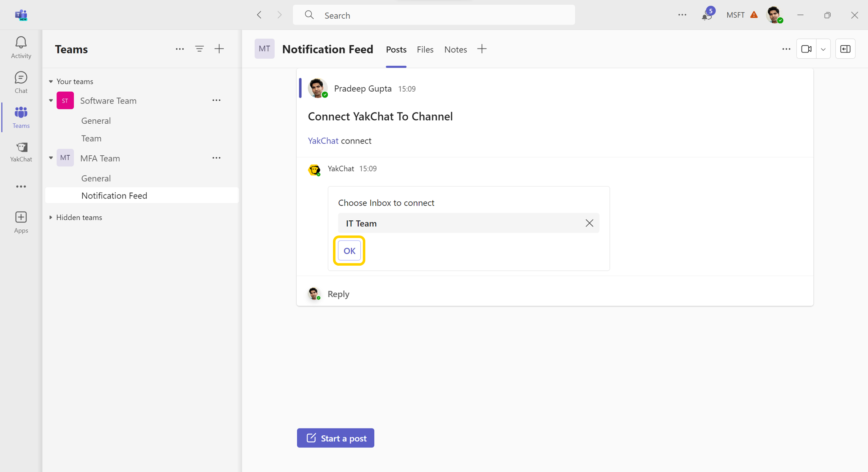
Task: Open the Activity feed
Action: pos(21,47)
